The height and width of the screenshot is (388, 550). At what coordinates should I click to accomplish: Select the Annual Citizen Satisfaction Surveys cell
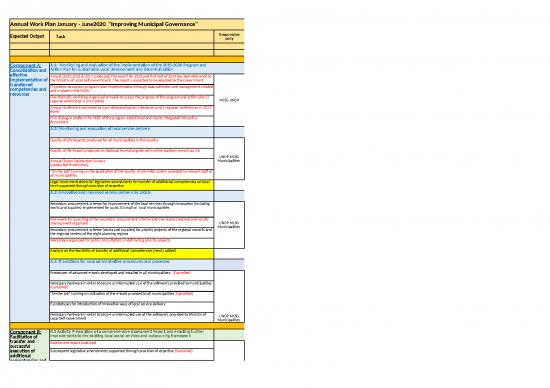[x=132, y=163]
